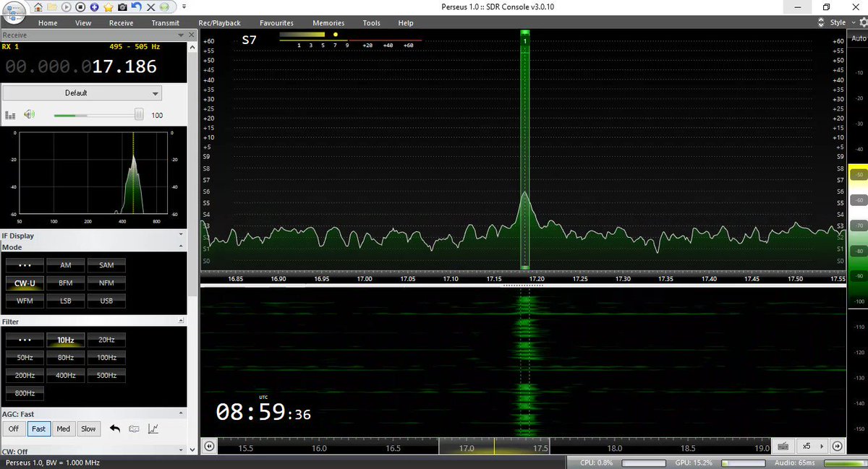The image size is (868, 469).
Task: Open the Rec/Playback ribbon tab
Action: click(x=220, y=23)
